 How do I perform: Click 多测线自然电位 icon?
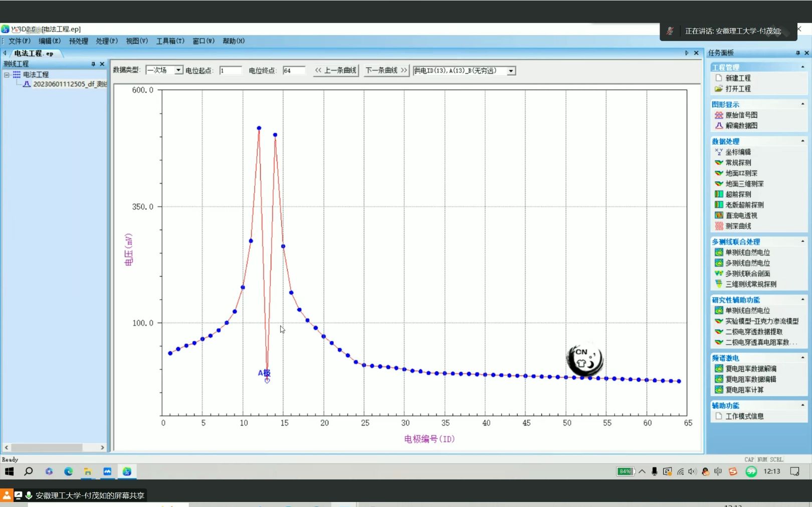pos(719,263)
